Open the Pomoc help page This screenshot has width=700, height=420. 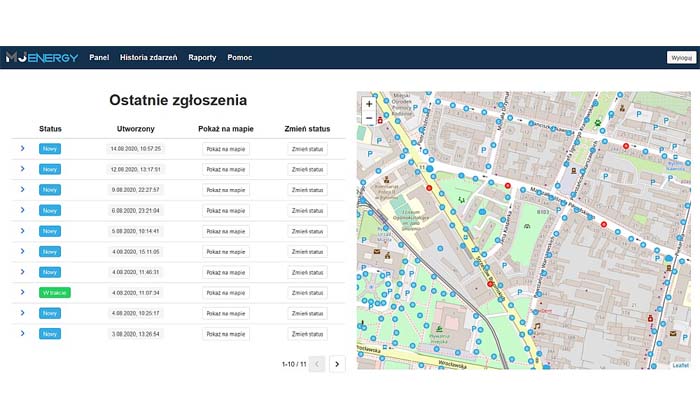240,57
